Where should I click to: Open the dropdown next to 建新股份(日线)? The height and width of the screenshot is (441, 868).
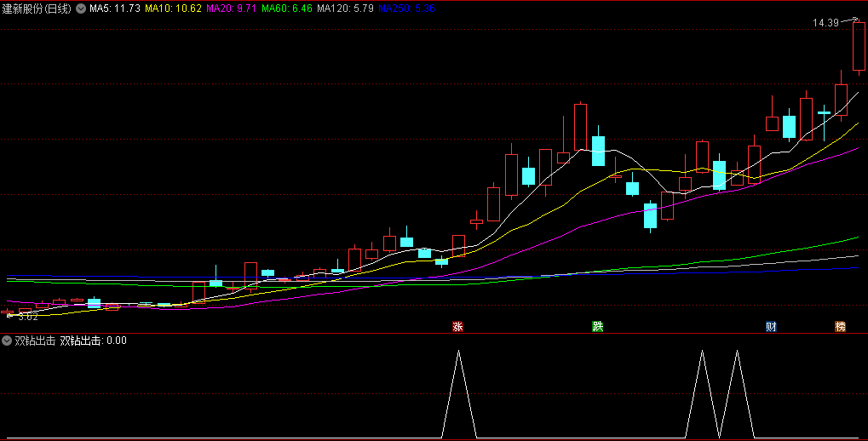coord(81,9)
